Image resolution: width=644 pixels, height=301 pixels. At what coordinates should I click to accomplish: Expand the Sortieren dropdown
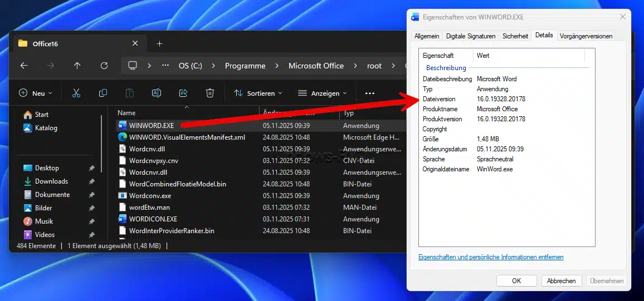point(258,93)
